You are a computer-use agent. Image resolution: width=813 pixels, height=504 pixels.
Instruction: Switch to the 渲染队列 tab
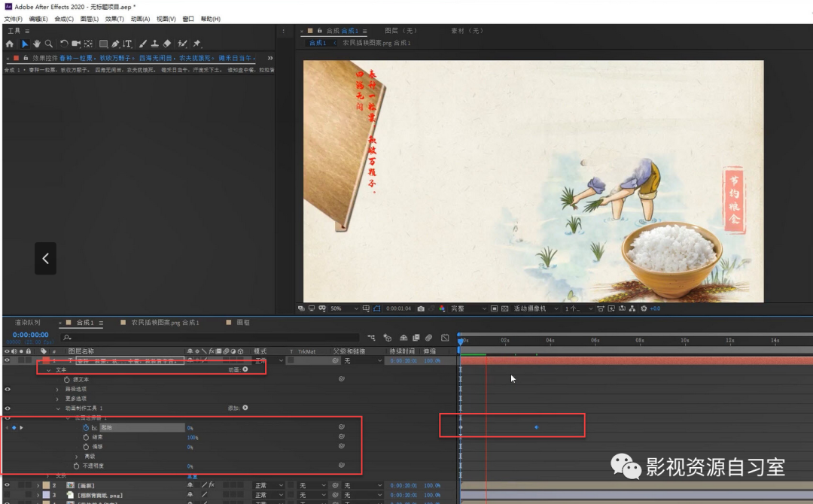tap(27, 322)
